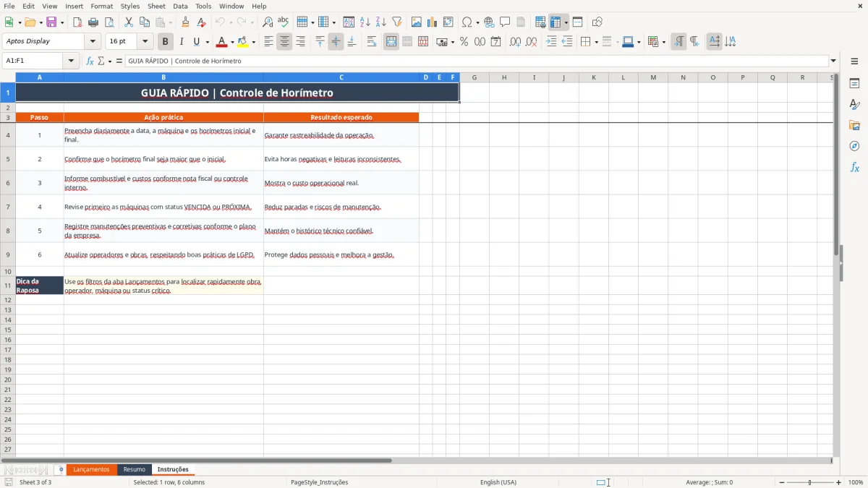
Task: Open the sidebar Properties panel
Action: [x=854, y=83]
